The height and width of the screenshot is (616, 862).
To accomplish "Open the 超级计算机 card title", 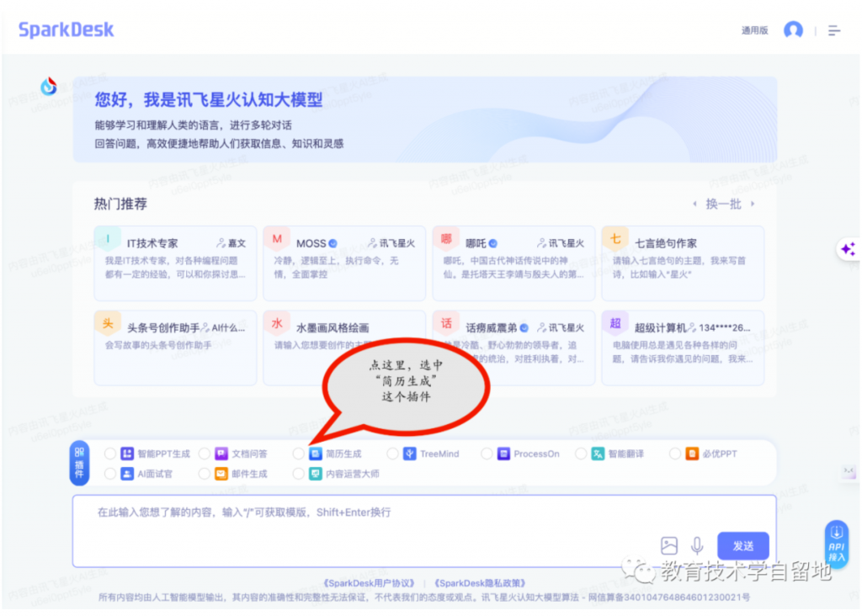I will pyautogui.click(x=660, y=328).
